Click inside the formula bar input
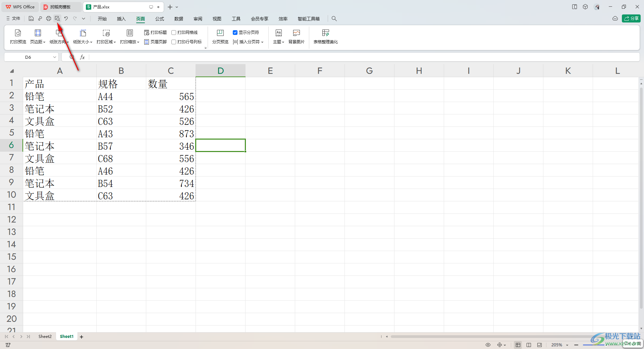The height and width of the screenshot is (349, 644). [364, 57]
